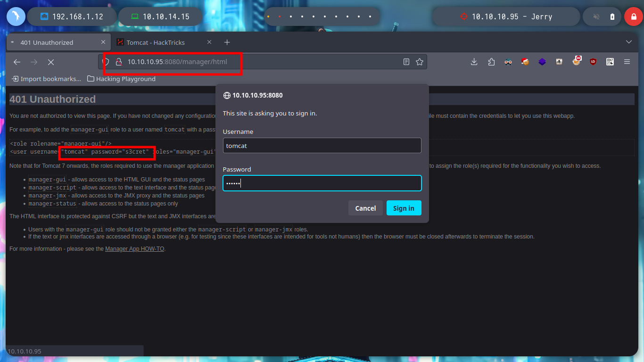Click the Username field containing tomcat

click(322, 146)
